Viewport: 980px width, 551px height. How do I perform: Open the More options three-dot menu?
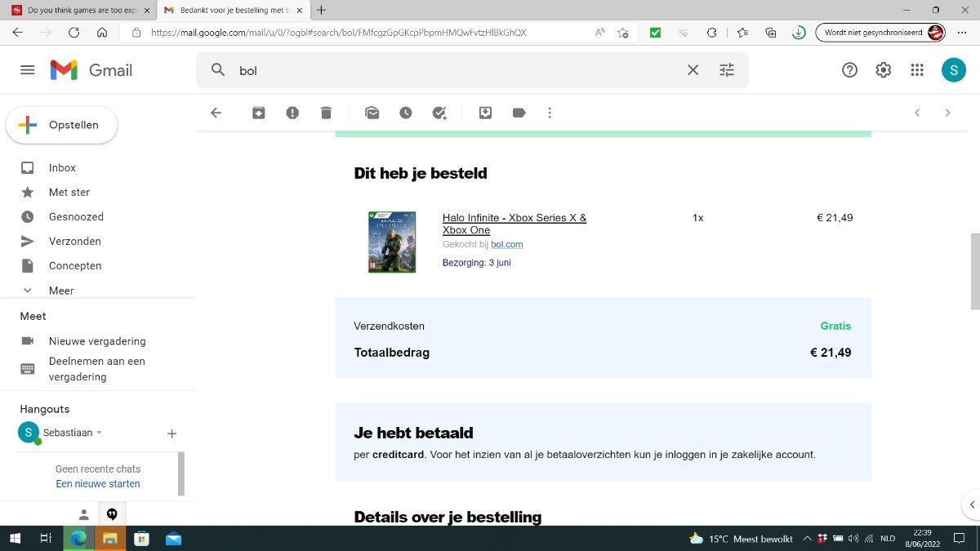(550, 113)
